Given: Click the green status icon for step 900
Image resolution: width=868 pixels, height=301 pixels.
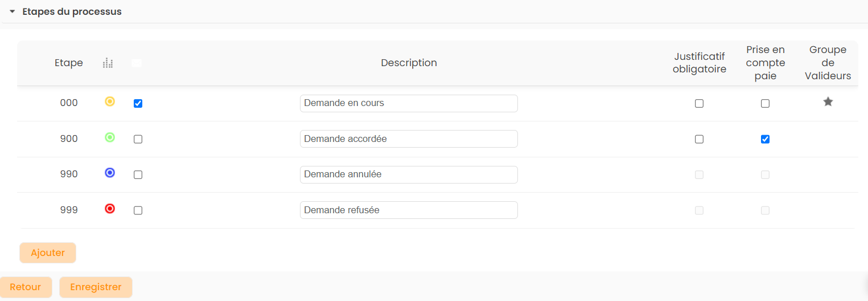Looking at the screenshot, I should [110, 137].
